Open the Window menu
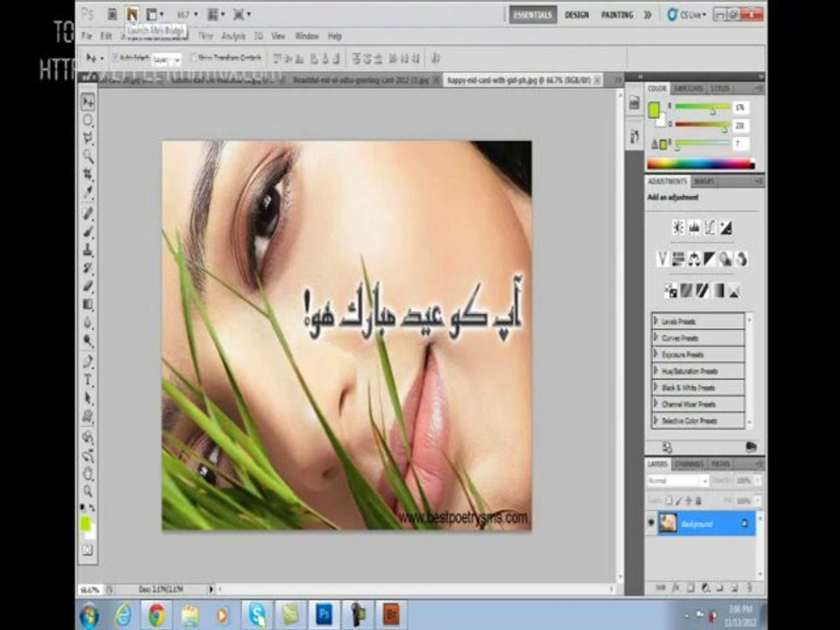840x630 pixels. pos(306,37)
